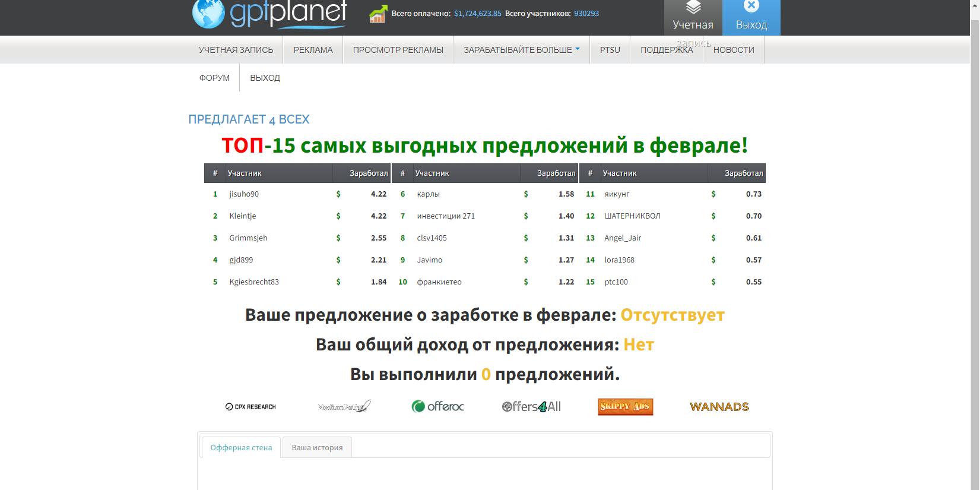Open ПРОСМОТР РЕКЛАМЫ in the navigation
The width and height of the screenshot is (980, 490).
click(x=398, y=50)
